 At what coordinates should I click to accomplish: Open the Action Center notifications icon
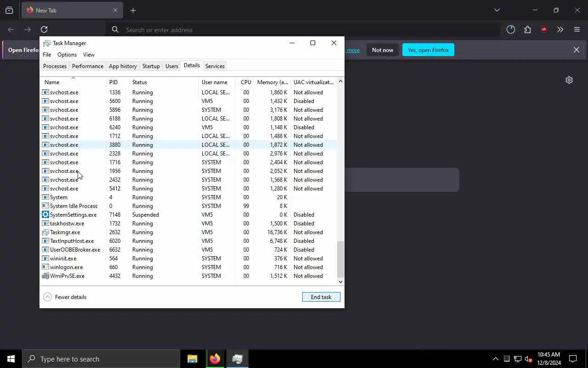(573, 359)
